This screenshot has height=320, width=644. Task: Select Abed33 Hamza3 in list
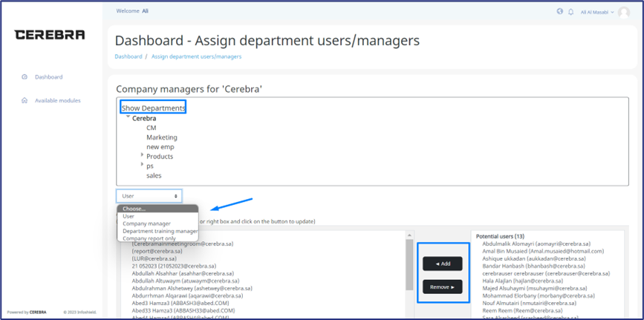[x=183, y=310]
